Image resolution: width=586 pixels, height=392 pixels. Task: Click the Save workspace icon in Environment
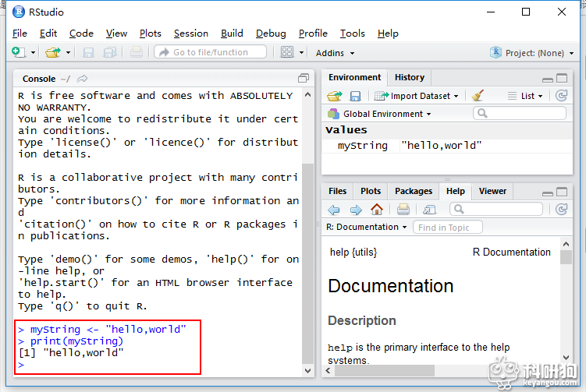pyautogui.click(x=355, y=96)
